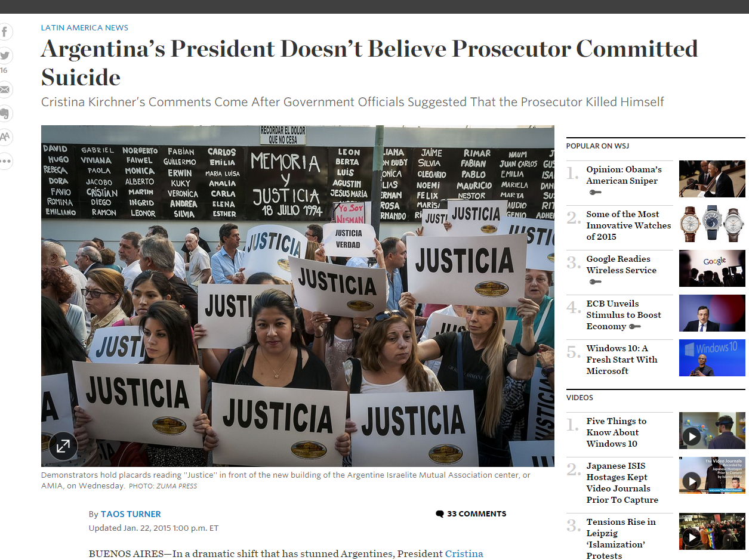Screen dimensions: 749x560
Task: Share article via Facebook icon
Action: point(4,32)
